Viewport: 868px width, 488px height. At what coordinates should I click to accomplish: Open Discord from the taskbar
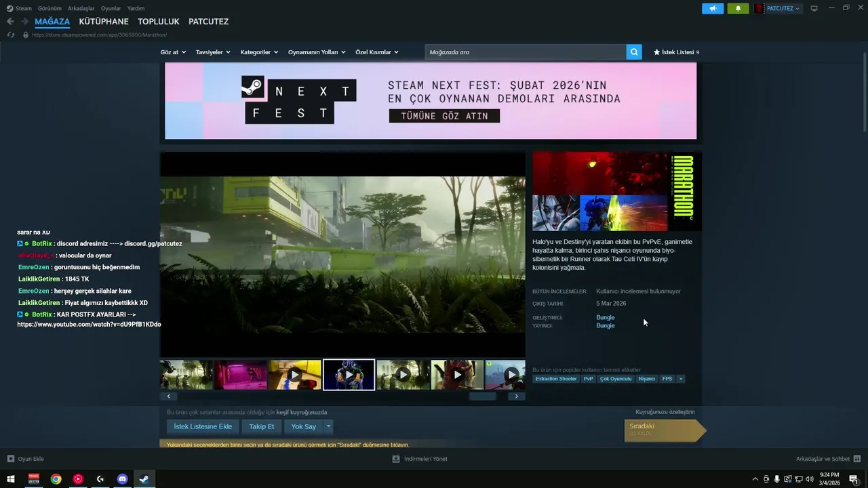click(x=122, y=479)
